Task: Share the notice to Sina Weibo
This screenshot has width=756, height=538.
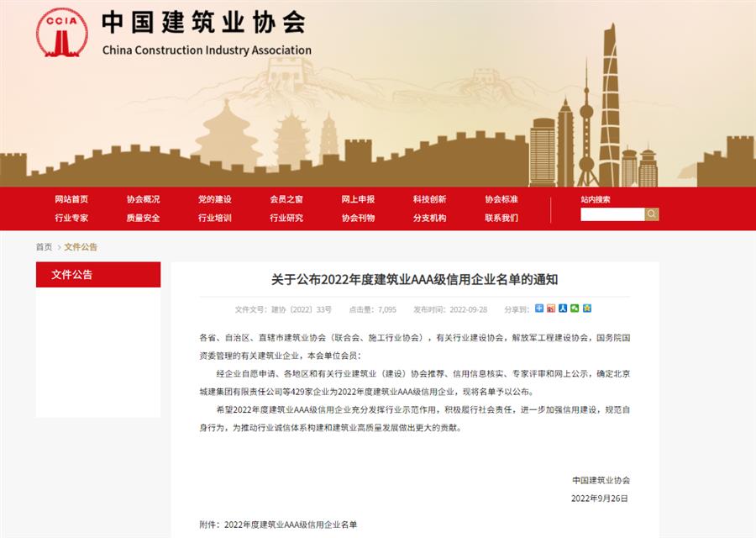Action: tap(551, 309)
